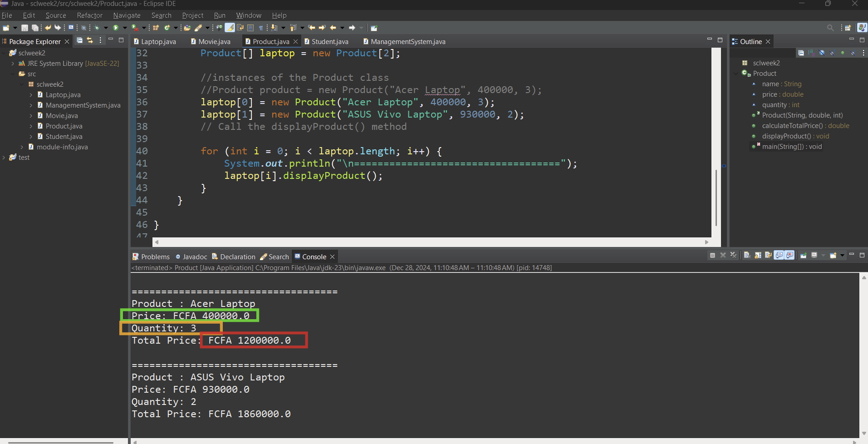This screenshot has width=868, height=444.
Task: Open the Source menu
Action: click(x=56, y=15)
